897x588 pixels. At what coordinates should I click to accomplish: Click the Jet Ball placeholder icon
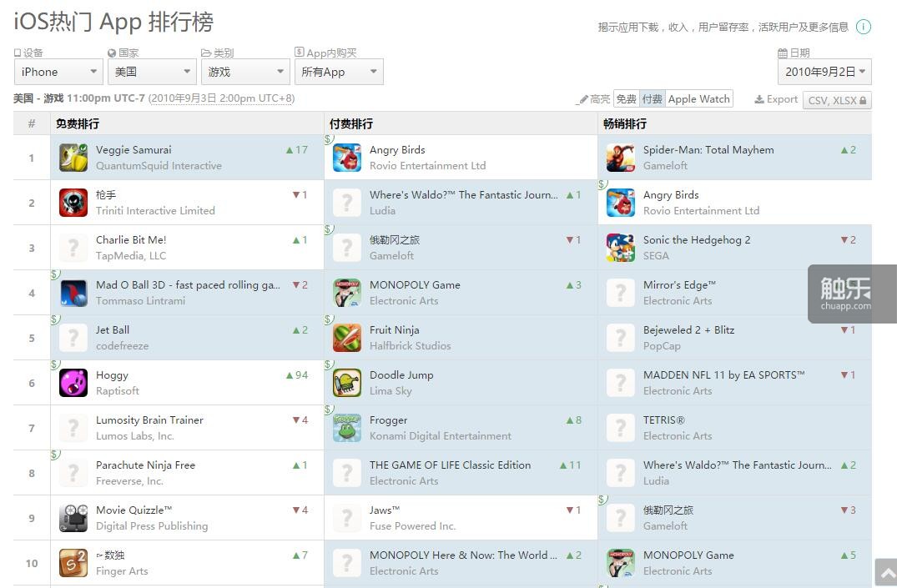(73, 338)
